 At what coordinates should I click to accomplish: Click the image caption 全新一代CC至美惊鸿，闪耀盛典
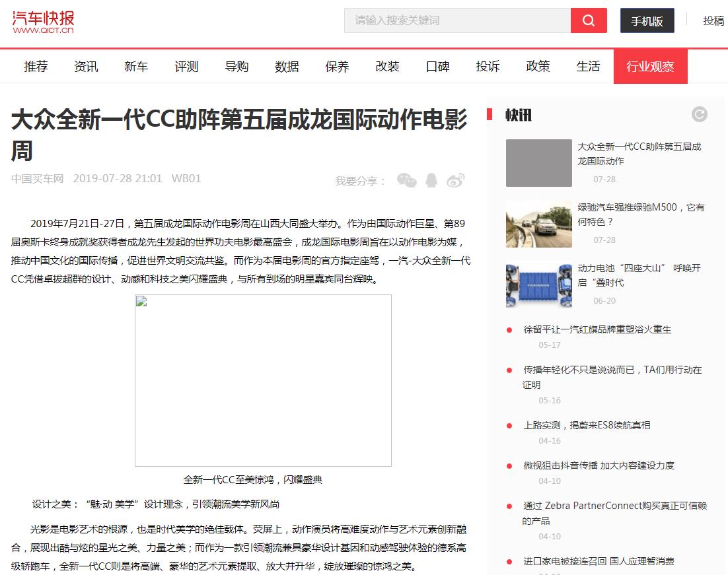coord(252,479)
